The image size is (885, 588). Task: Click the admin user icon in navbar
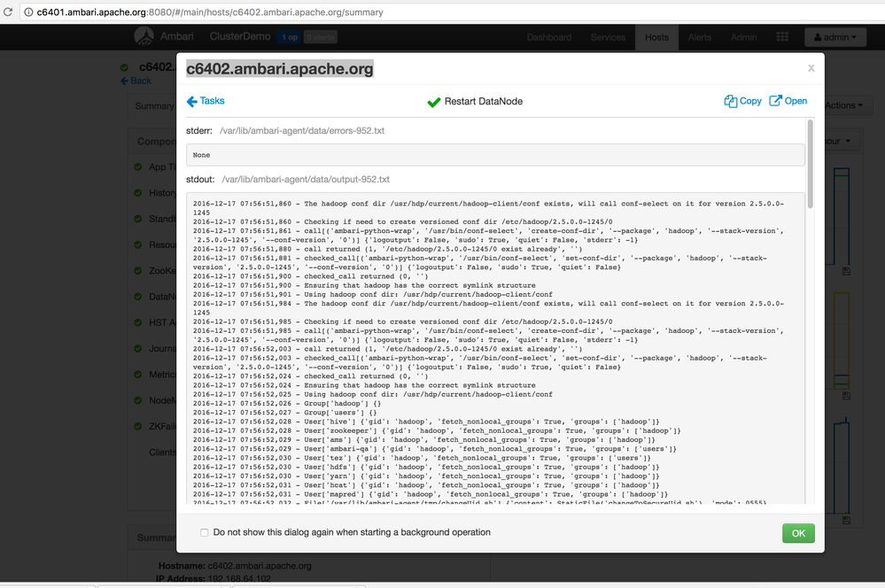[817, 36]
